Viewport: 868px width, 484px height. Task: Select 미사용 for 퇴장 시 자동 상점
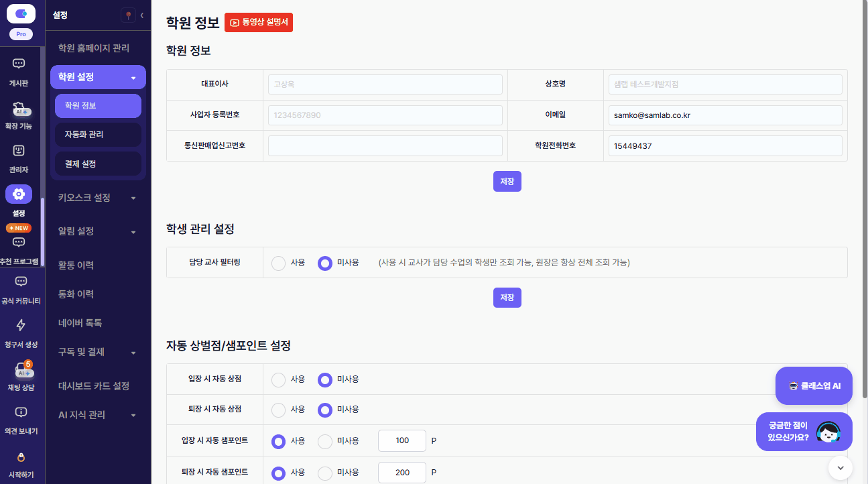[x=325, y=409]
